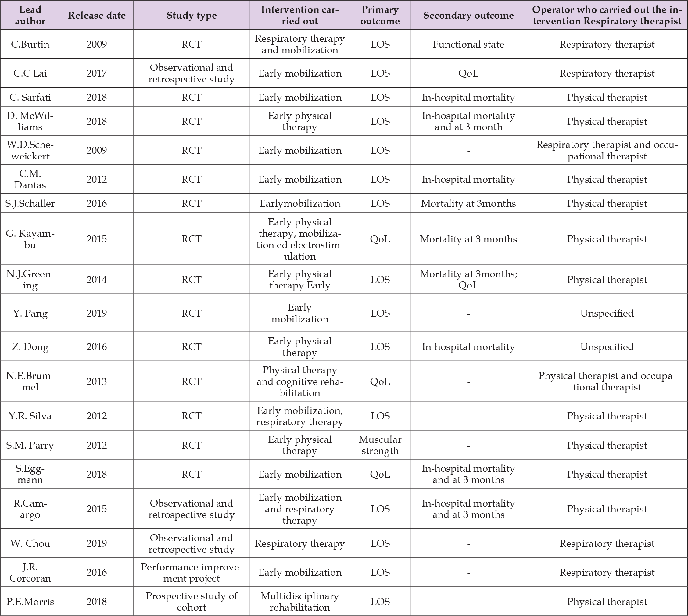Screen dimensions: 688x616
Task: Click the Intervention carried out header
Action: (300, 15)
